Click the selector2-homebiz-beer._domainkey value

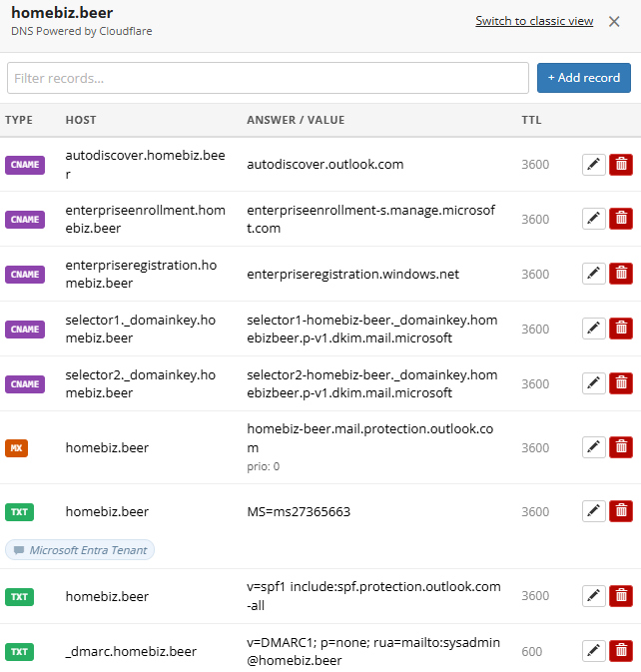click(x=371, y=383)
